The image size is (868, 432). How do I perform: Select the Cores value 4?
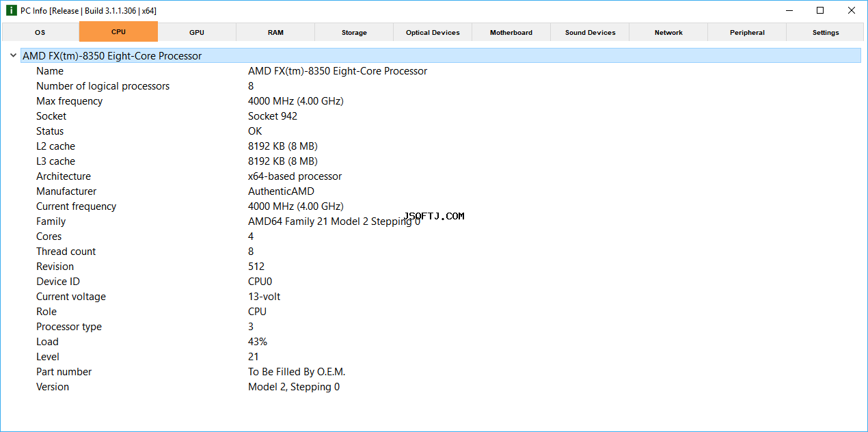tap(251, 237)
